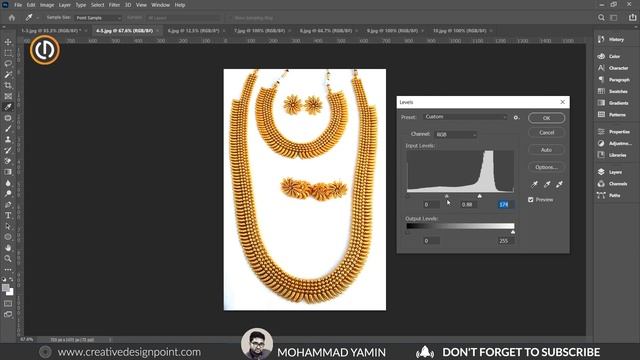Select the Eyedropper tool in the left toolbar
The width and height of the screenshot is (640, 360).
pyautogui.click(x=8, y=107)
